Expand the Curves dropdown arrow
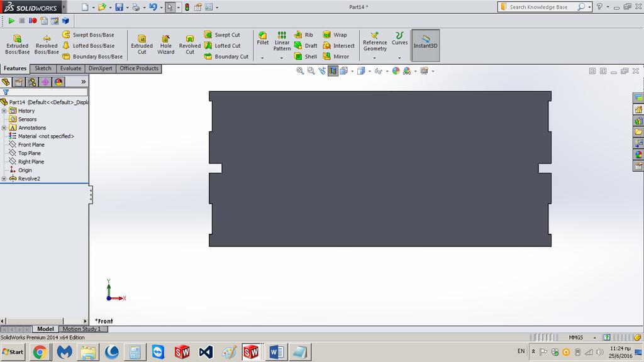The image size is (644, 362). 399,58
